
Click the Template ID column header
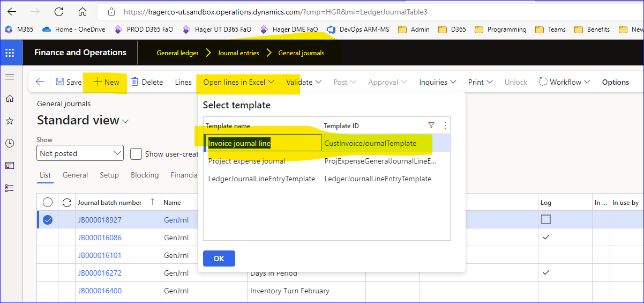pos(341,125)
